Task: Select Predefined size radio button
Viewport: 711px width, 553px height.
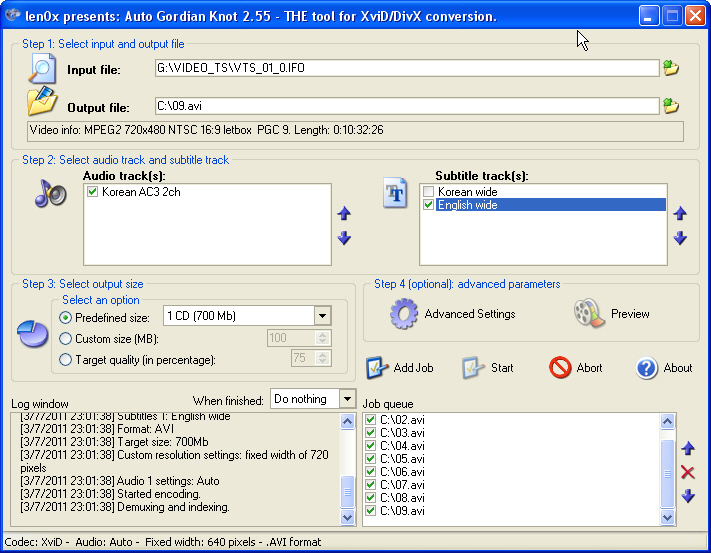Action: click(65, 318)
